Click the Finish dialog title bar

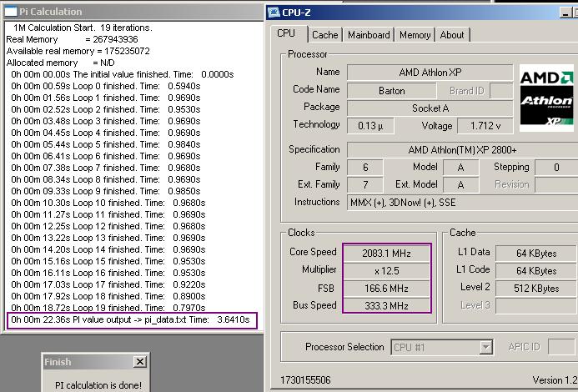click(96, 362)
